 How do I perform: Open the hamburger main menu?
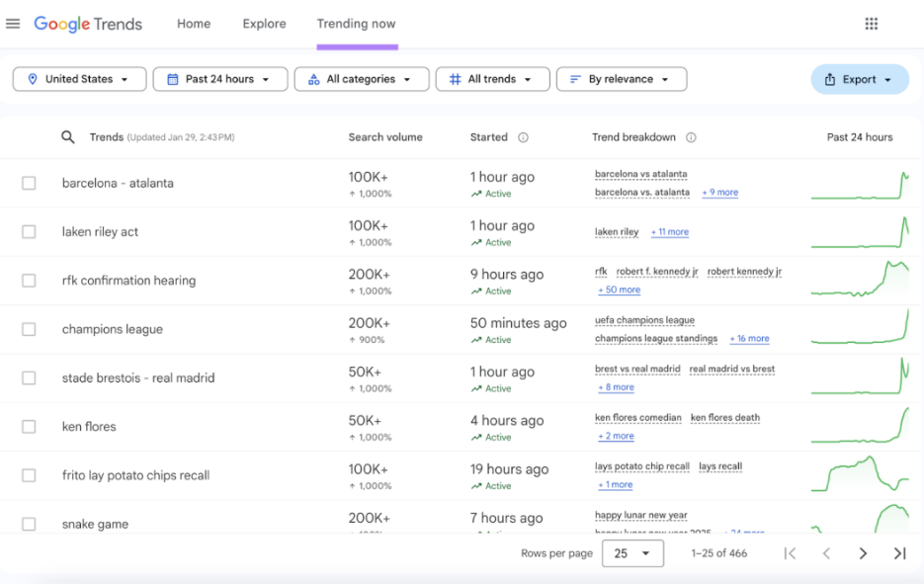click(x=13, y=24)
